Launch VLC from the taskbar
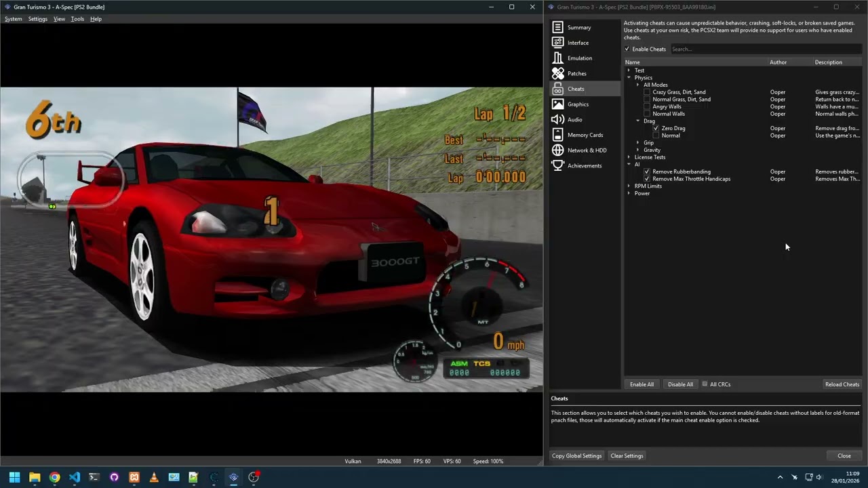Viewport: 868px width, 488px height. pos(154,477)
